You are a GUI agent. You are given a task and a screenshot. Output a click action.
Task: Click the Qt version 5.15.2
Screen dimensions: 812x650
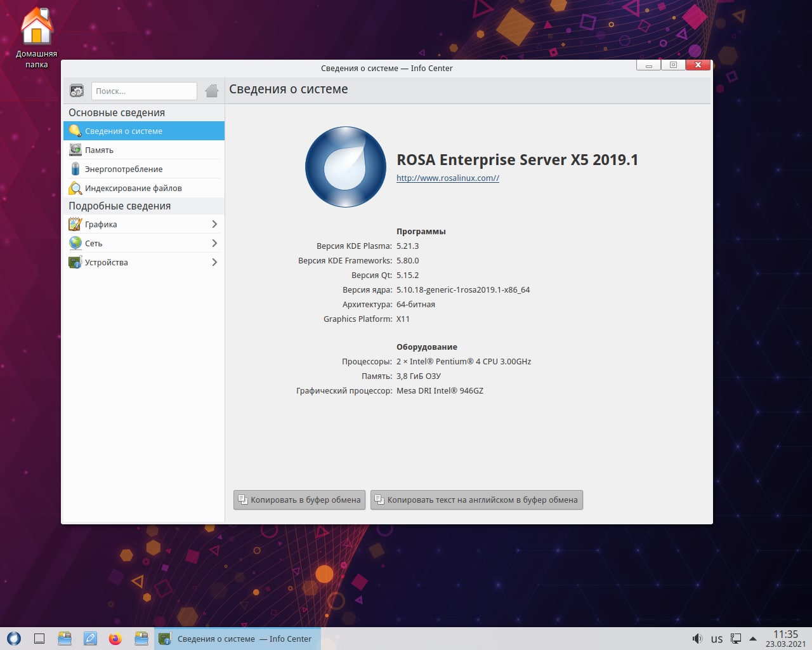pos(407,275)
